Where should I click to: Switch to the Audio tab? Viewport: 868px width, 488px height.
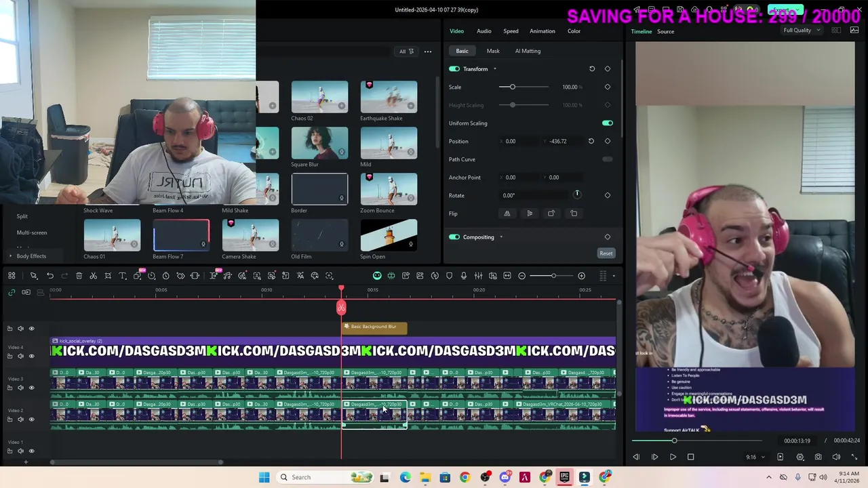[484, 31]
